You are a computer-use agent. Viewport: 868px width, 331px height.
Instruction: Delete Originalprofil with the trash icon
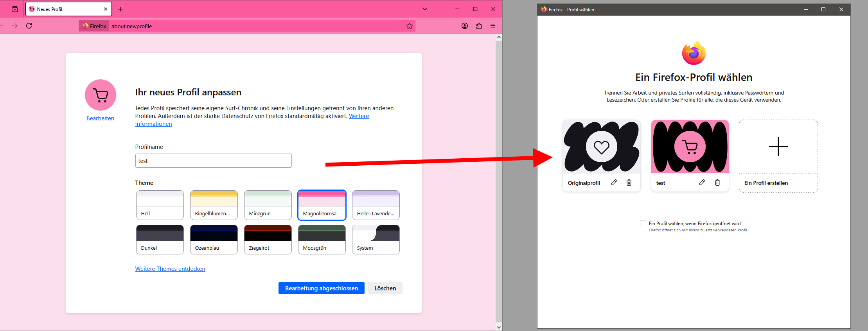coord(629,182)
